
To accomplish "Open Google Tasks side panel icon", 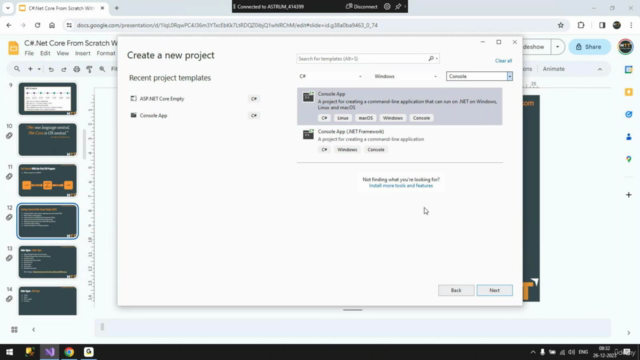I will [x=629, y=114].
